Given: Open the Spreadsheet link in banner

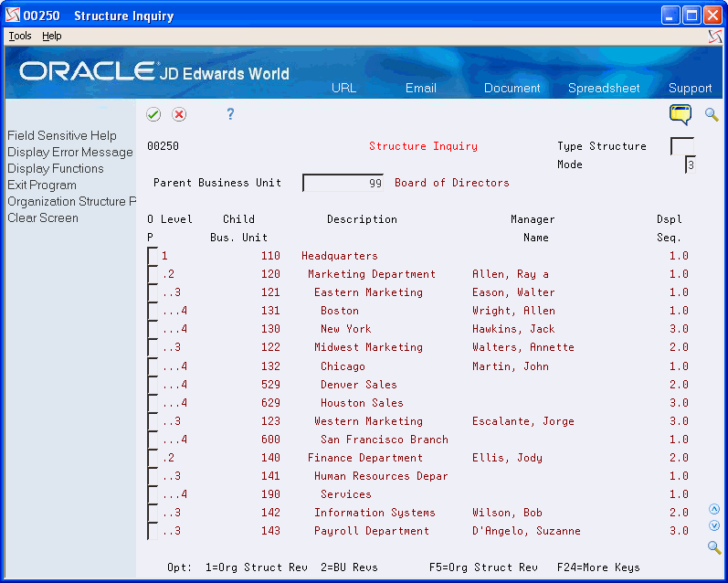Looking at the screenshot, I should (x=604, y=88).
